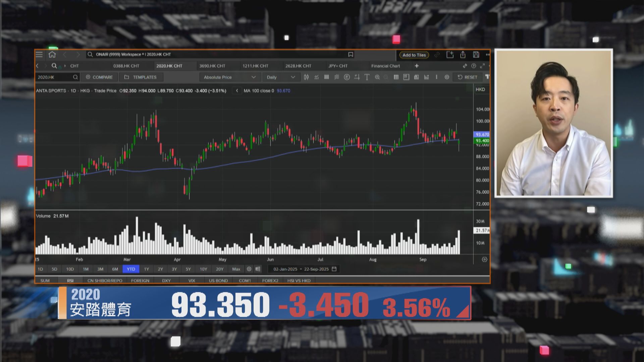Image resolution: width=644 pixels, height=362 pixels.
Task: Select the text annotation tool
Action: coord(367,77)
